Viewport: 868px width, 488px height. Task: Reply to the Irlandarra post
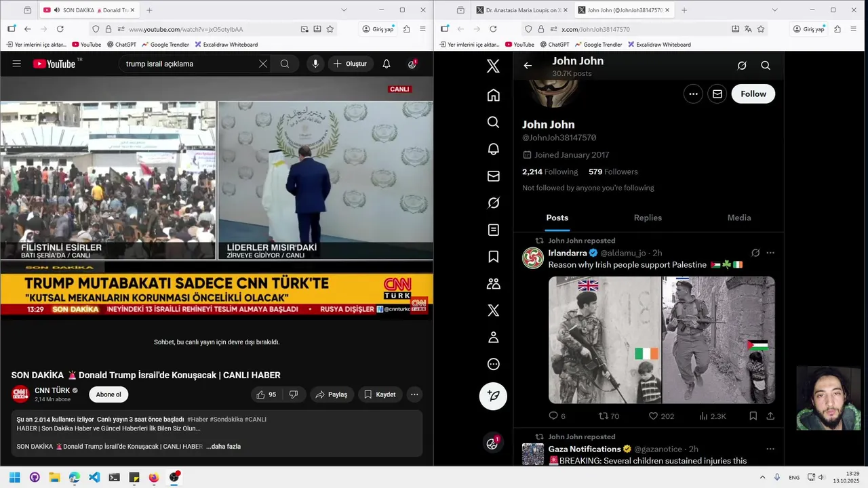coord(557,416)
